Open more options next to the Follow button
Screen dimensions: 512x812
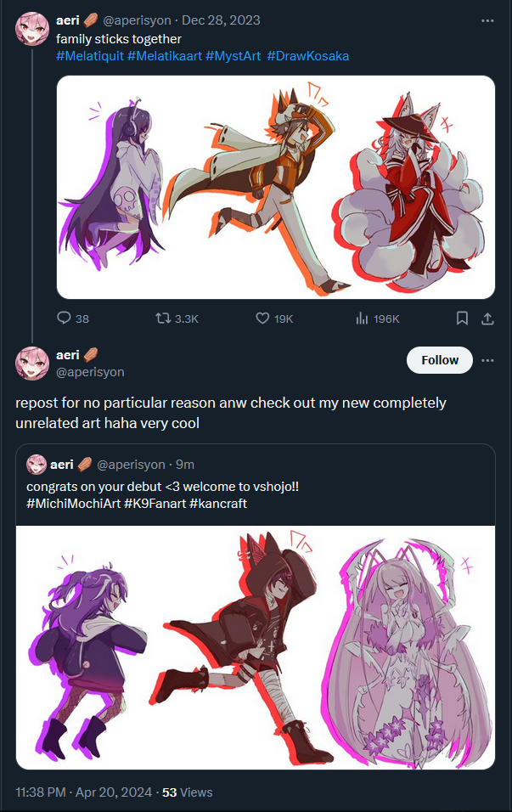click(487, 360)
